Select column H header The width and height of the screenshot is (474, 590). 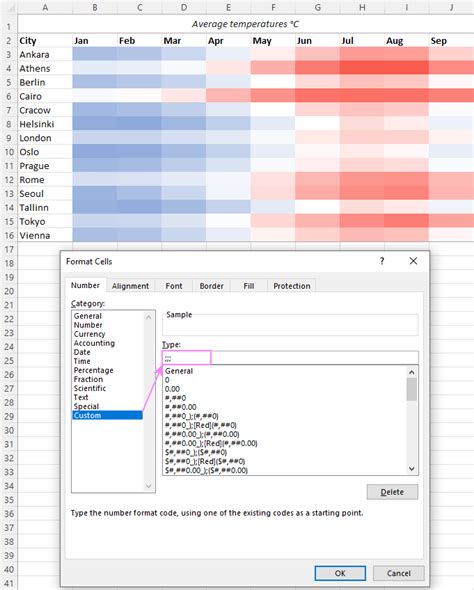click(362, 7)
